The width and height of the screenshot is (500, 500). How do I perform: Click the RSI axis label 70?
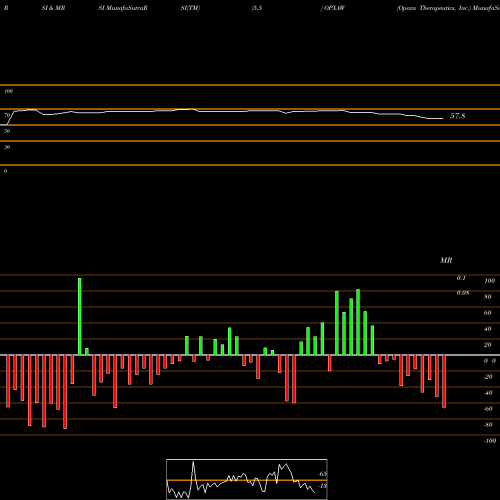[x=7, y=115]
